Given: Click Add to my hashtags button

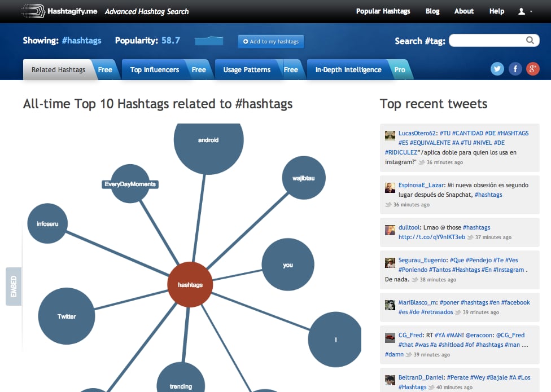Looking at the screenshot, I should click(270, 41).
